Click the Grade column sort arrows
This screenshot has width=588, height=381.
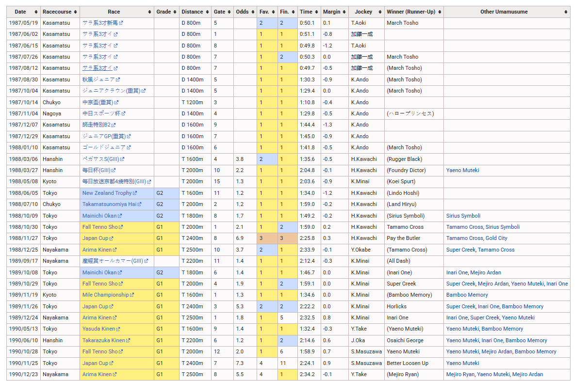[175, 12]
